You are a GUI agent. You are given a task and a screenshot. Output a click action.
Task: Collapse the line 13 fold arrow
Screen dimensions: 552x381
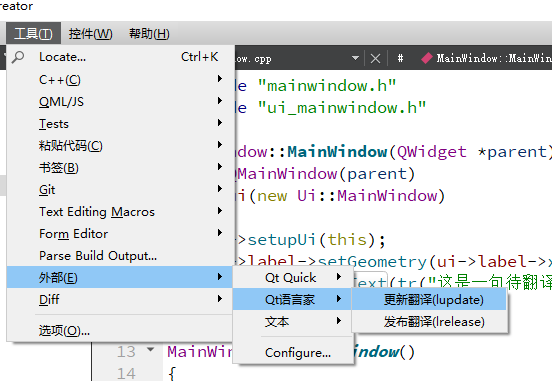click(151, 350)
